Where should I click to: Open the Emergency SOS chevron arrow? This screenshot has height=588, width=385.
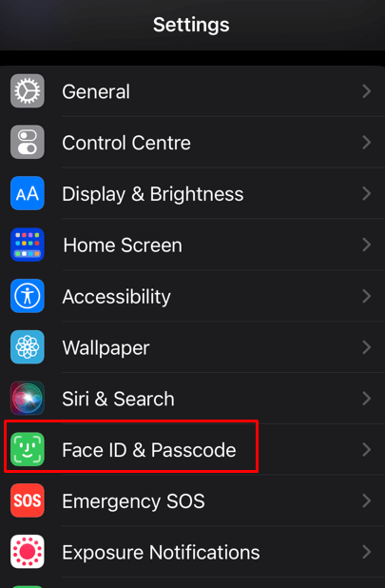367,500
